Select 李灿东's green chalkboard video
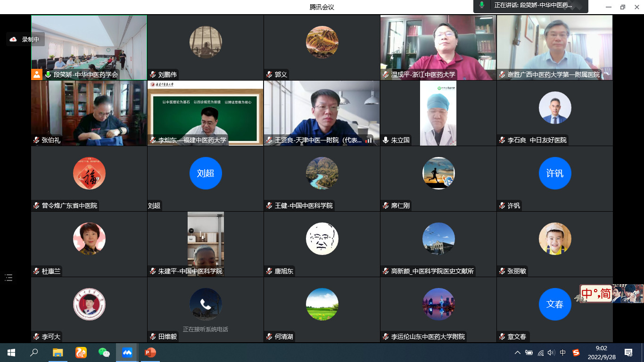 pos(206,113)
